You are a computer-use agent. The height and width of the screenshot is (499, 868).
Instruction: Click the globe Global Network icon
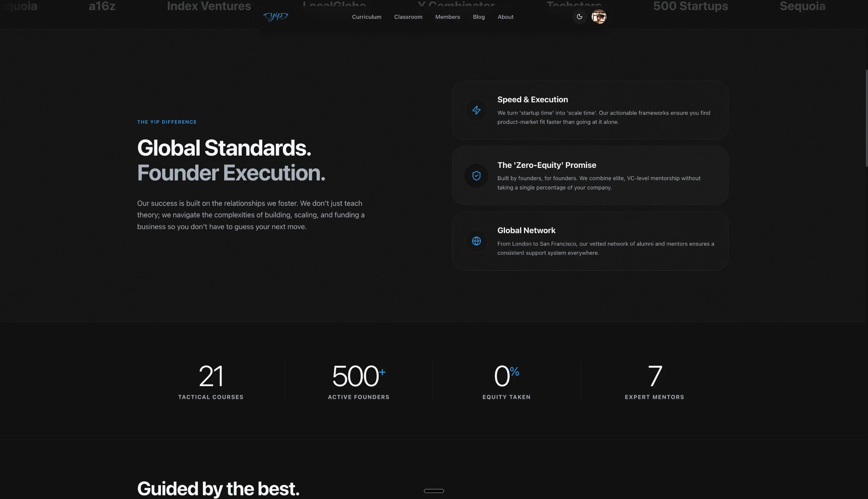477,241
